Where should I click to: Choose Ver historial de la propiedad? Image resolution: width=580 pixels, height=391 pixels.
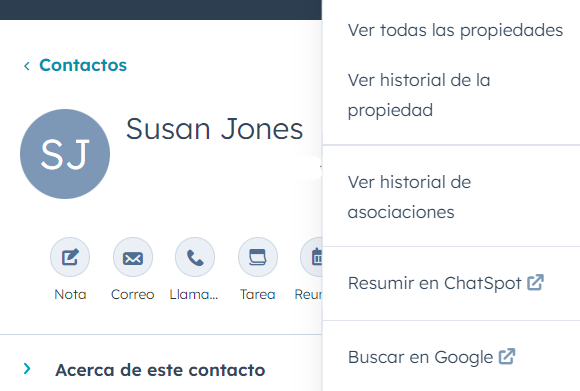[x=419, y=95]
